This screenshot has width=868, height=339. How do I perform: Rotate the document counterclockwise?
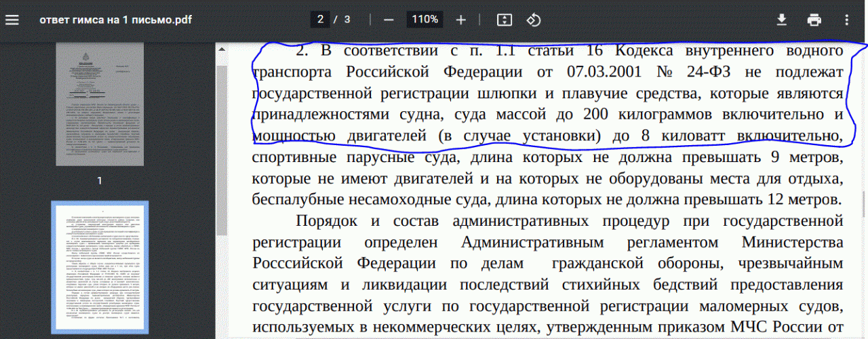[x=534, y=20]
